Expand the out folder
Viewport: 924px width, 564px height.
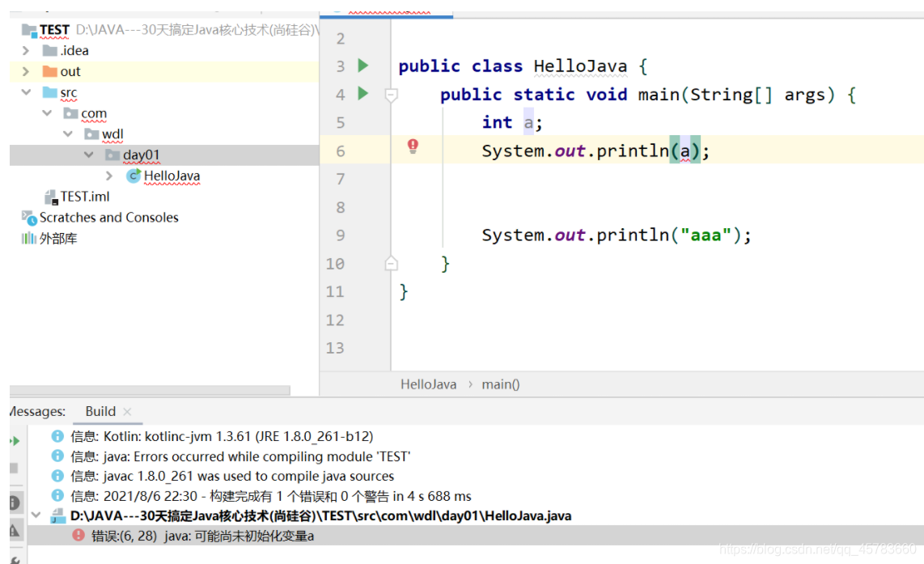pyautogui.click(x=25, y=71)
